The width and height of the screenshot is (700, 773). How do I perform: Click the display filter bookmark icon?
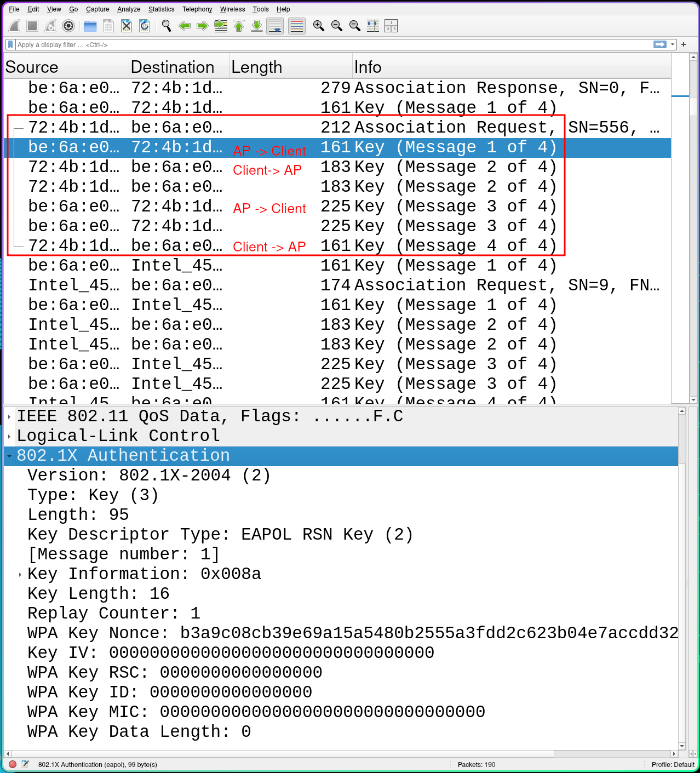tap(10, 45)
